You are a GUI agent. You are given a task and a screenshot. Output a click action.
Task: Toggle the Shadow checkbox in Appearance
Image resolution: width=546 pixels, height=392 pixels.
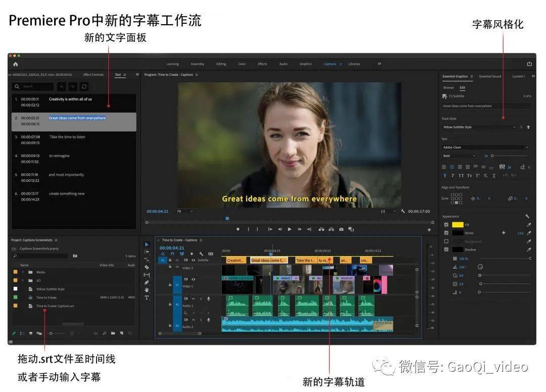(446, 250)
